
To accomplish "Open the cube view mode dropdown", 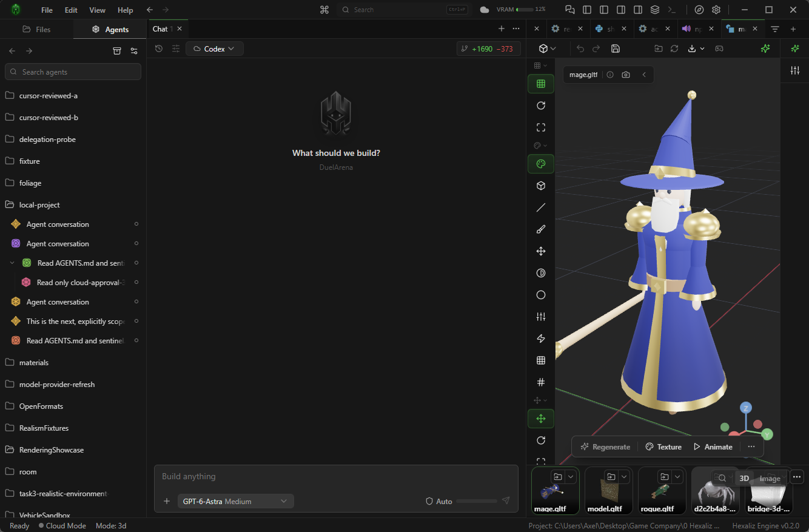I will [548, 49].
